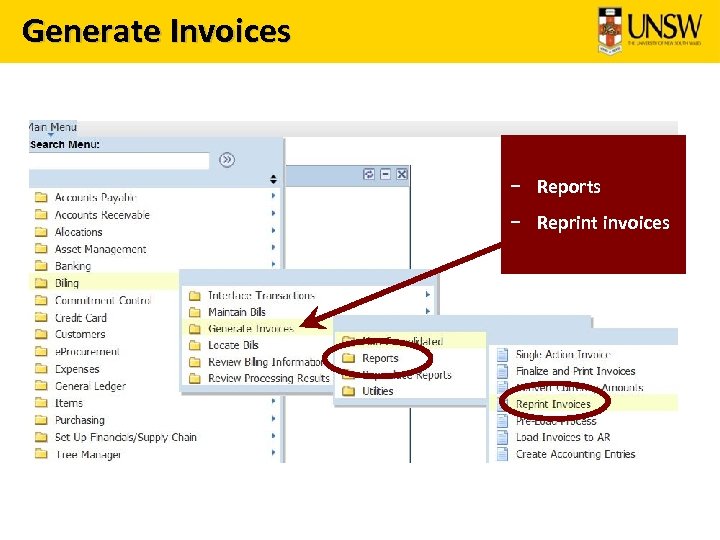Expand the Accounts Payable submenu arrow
The height and width of the screenshot is (540, 720).
(273, 196)
